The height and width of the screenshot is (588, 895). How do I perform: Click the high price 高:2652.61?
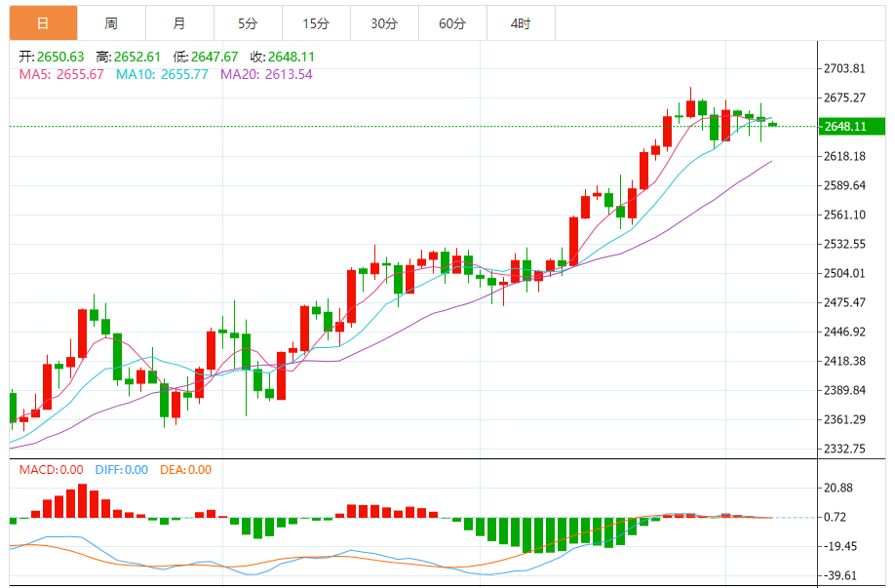pyautogui.click(x=129, y=57)
